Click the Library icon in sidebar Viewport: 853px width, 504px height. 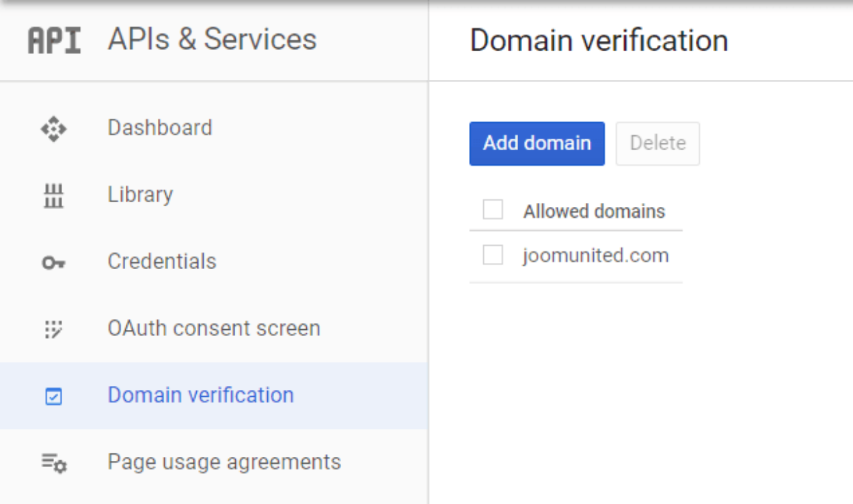pos(53,195)
